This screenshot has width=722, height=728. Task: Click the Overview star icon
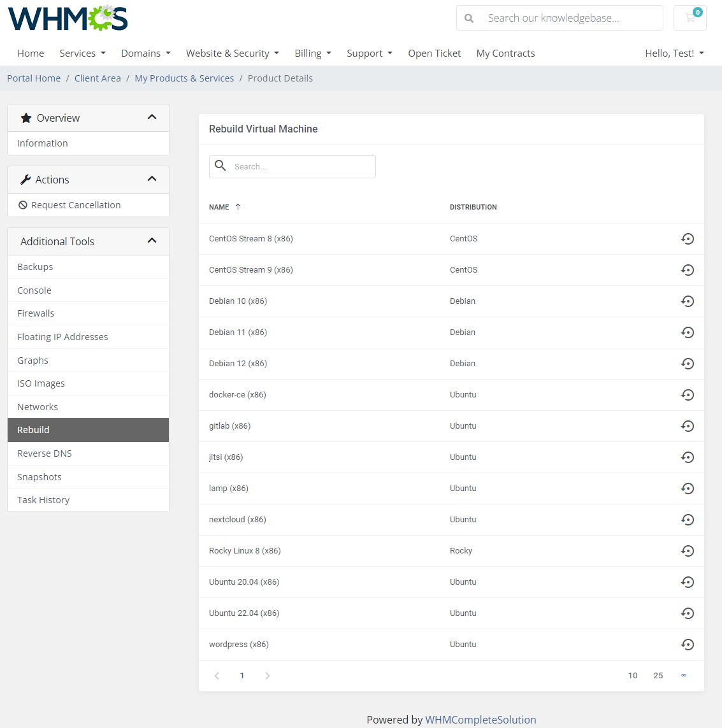[x=25, y=117]
